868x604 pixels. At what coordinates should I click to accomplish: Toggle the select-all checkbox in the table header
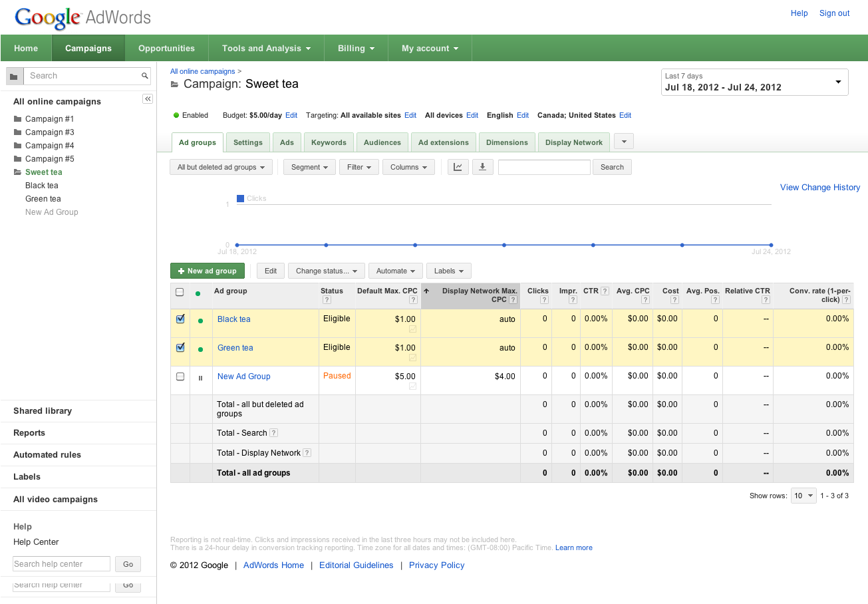pyautogui.click(x=180, y=292)
